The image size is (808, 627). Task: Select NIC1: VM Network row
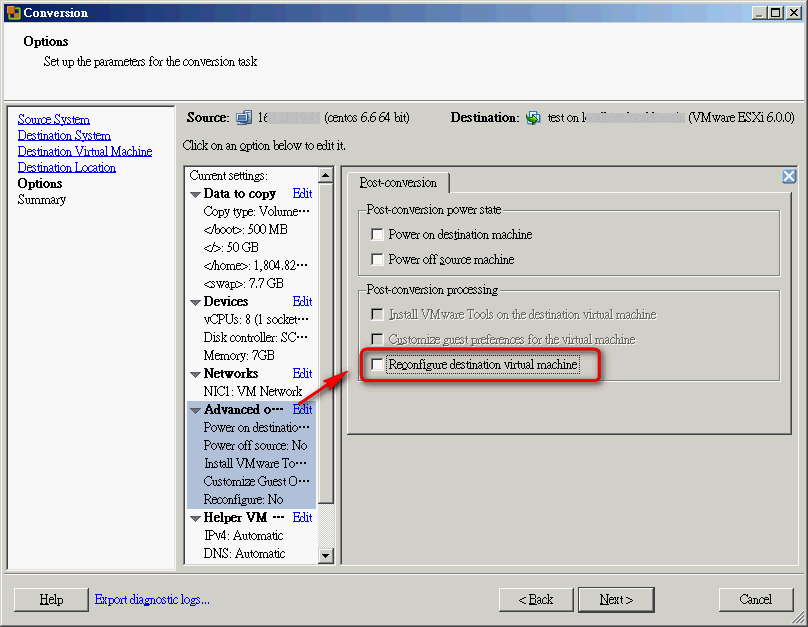[251, 392]
